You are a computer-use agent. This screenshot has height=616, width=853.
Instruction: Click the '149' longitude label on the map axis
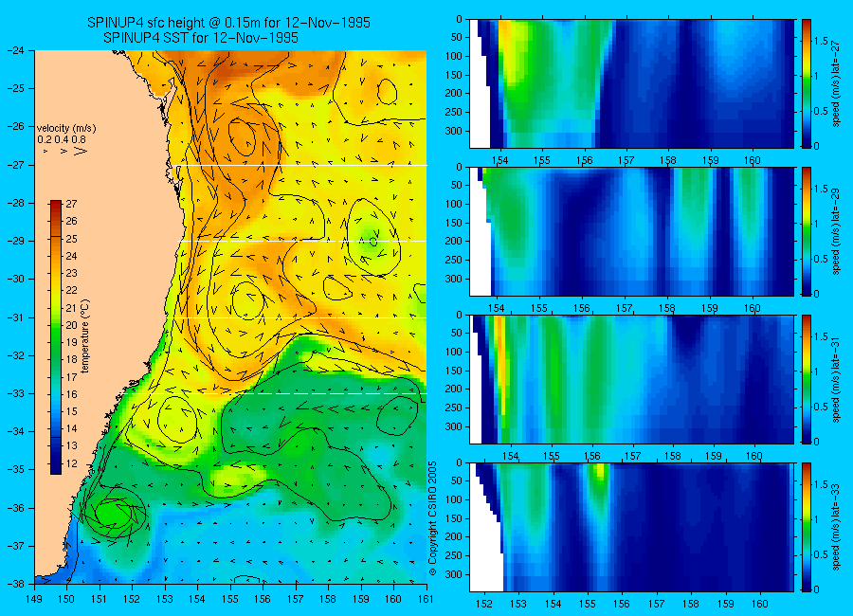[34, 599]
